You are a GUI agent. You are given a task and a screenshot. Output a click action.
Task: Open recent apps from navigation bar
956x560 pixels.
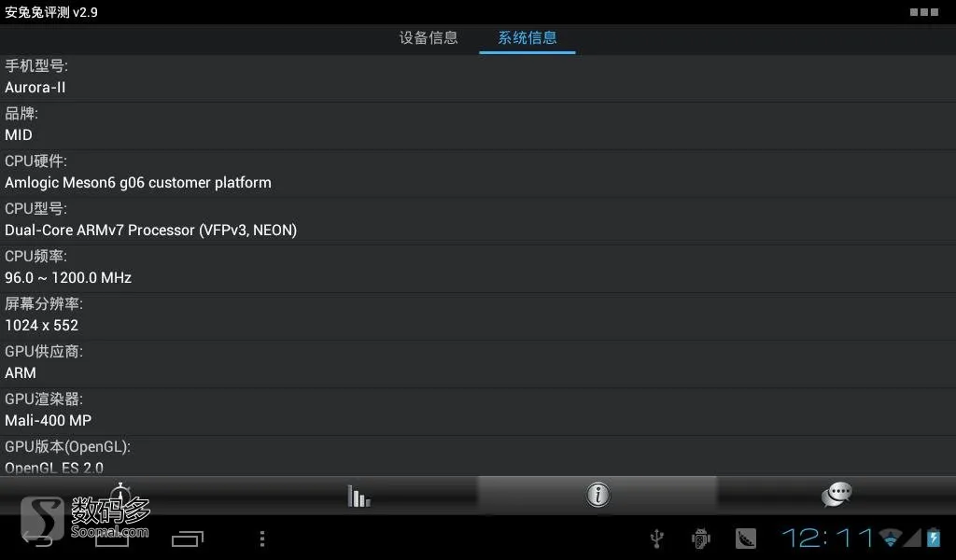point(187,538)
